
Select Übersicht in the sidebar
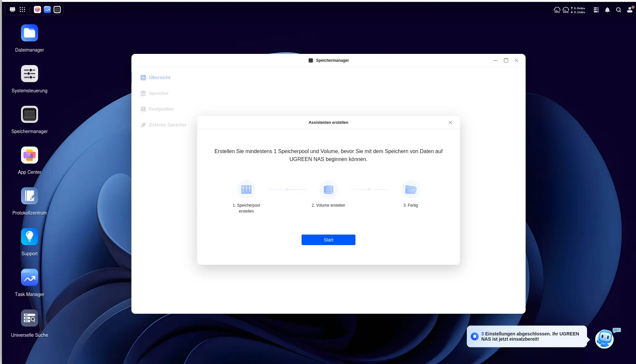coord(160,78)
